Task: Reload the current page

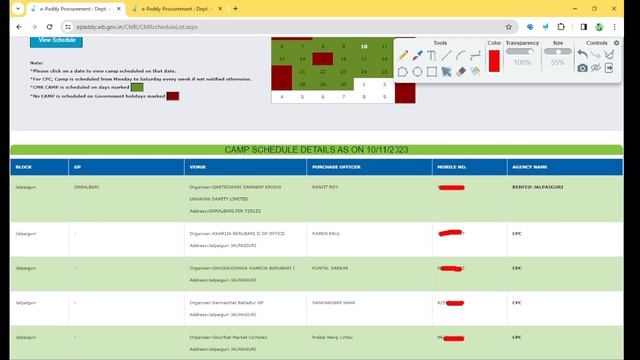Action: click(49, 27)
